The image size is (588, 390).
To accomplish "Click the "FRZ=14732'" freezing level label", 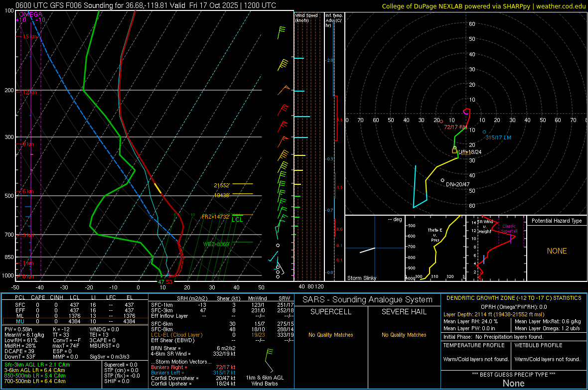I will (x=215, y=217).
